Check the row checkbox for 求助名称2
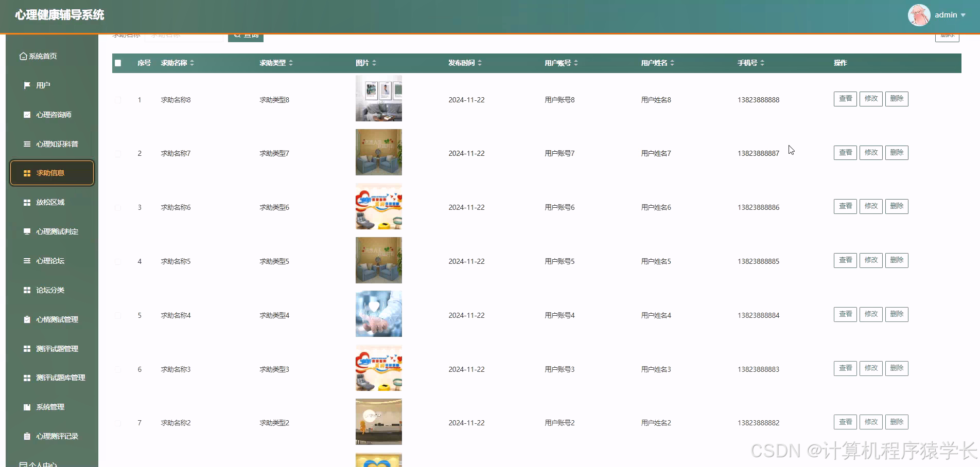Screen dimensions: 980x467 pyautogui.click(x=118, y=423)
